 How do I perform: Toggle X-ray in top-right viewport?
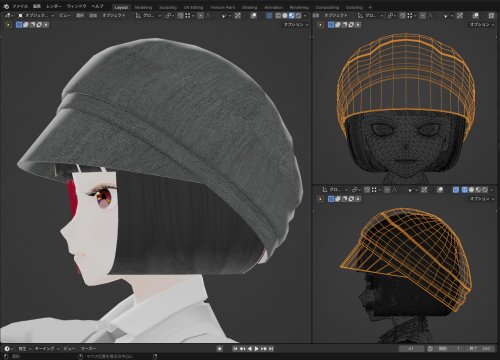pos(491,16)
